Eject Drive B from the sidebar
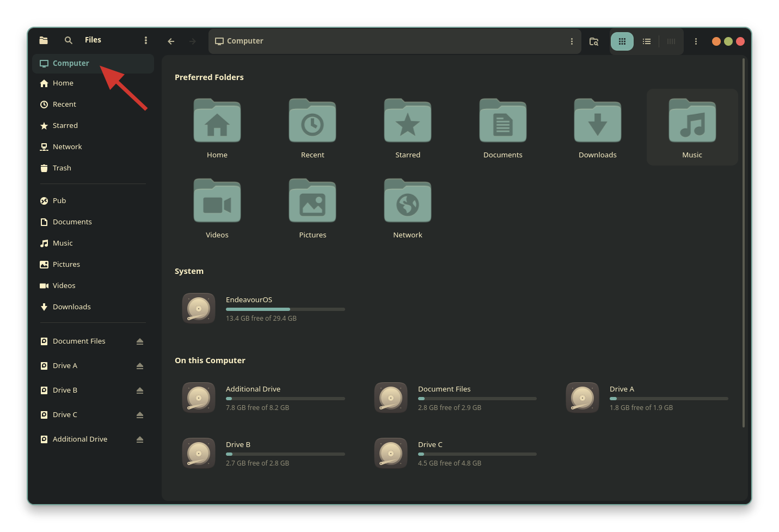 140,390
